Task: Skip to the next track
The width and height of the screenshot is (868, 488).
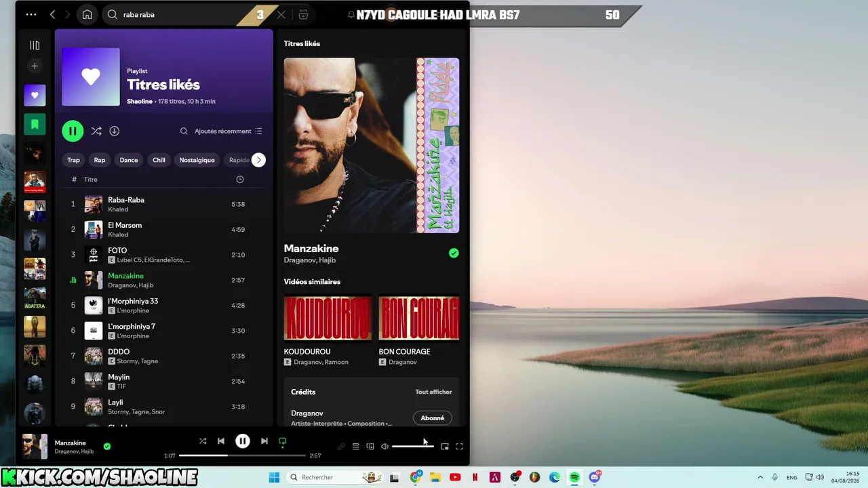Action: (x=264, y=441)
